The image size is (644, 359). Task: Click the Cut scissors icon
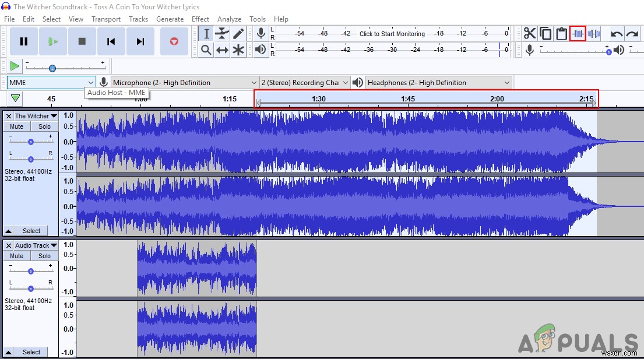tap(529, 34)
